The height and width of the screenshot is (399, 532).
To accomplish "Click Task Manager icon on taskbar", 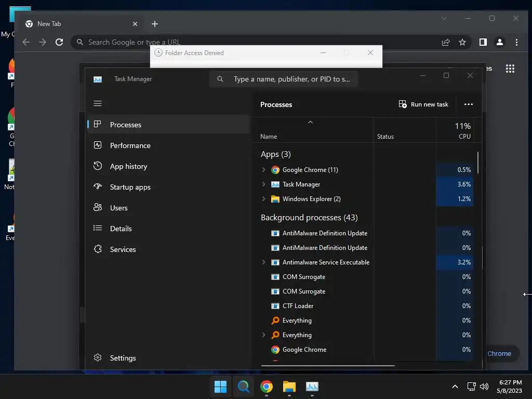I will click(x=312, y=387).
